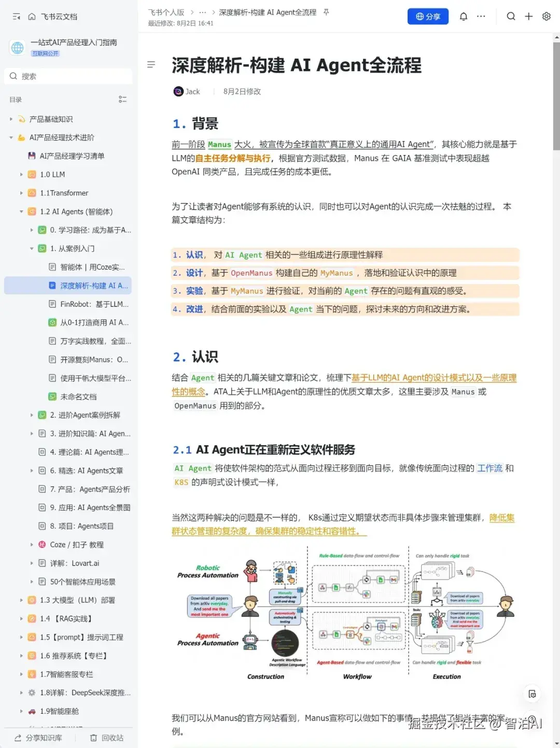Screen dimensions: 560x748
Task: Click the page vertical scrollbar
Action: tap(556, 96)
